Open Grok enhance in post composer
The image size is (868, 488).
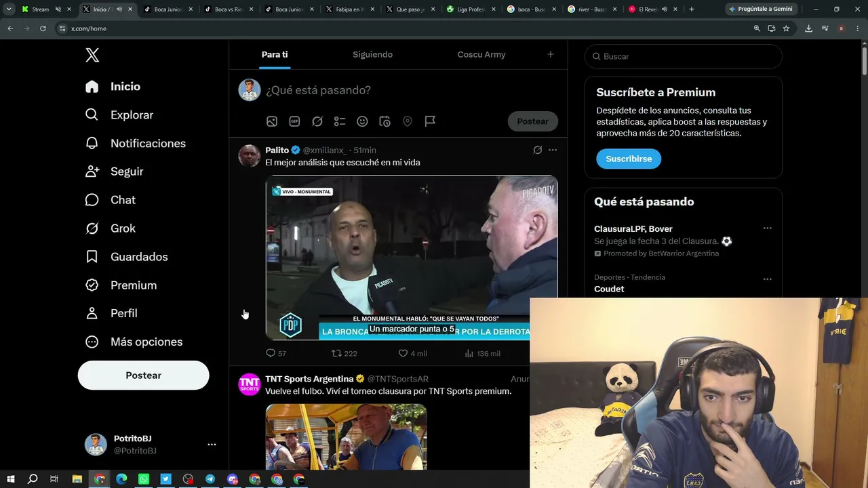[x=317, y=121]
